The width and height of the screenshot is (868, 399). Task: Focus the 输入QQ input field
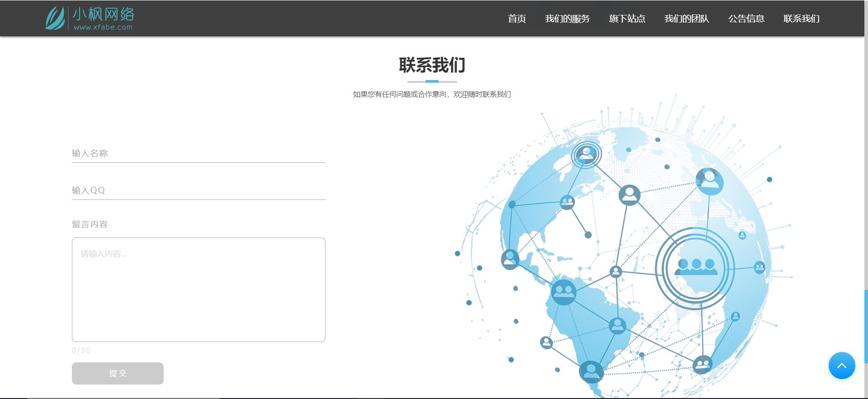coord(198,190)
